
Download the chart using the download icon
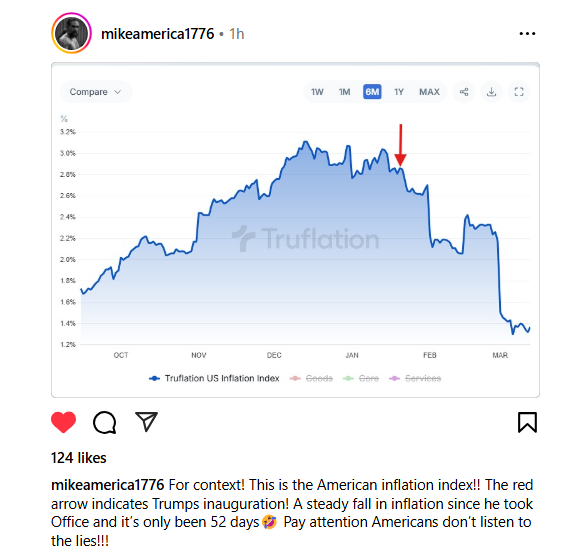point(491,92)
